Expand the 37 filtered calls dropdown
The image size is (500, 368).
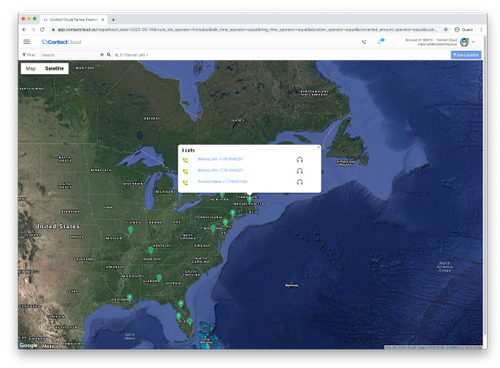coord(132,55)
